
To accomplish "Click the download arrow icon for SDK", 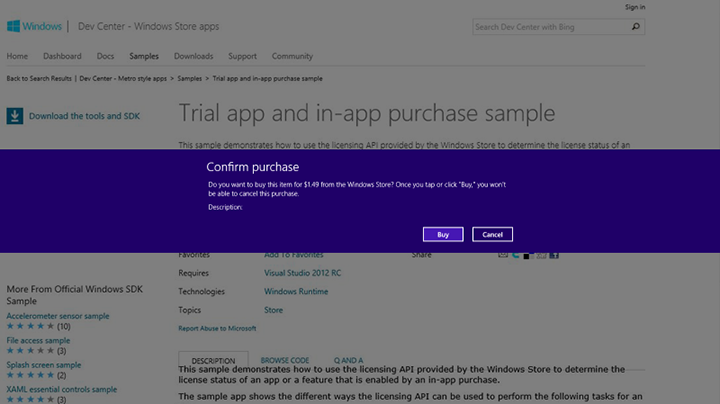I will pos(15,116).
